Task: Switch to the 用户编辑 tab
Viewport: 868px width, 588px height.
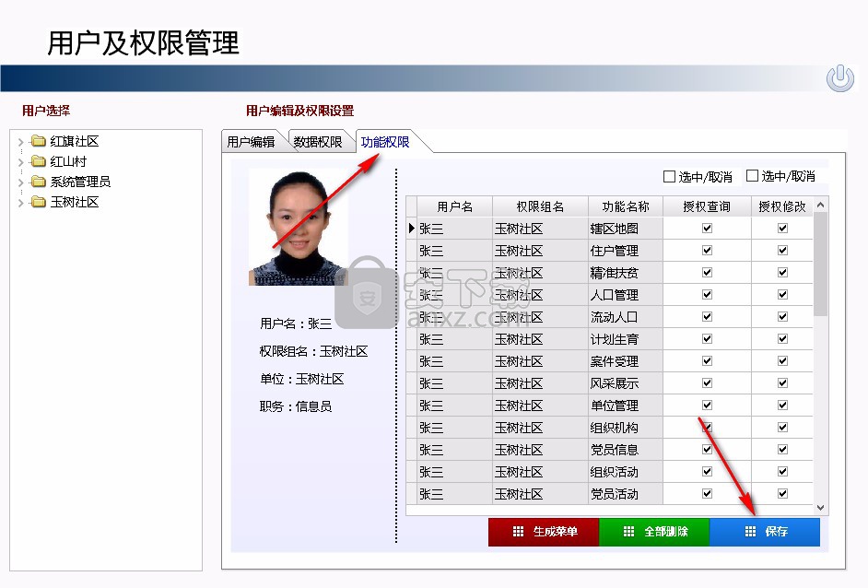Action: point(251,142)
